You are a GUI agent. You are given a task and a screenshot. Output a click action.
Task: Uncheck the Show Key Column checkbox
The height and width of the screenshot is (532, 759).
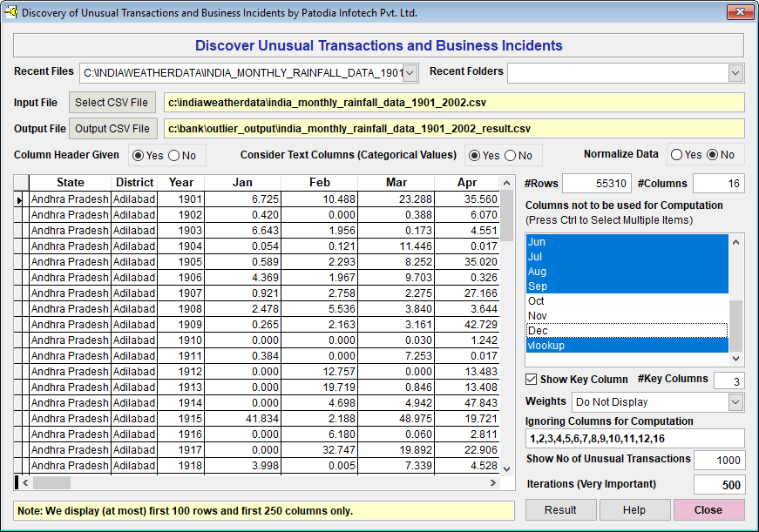pyautogui.click(x=531, y=380)
